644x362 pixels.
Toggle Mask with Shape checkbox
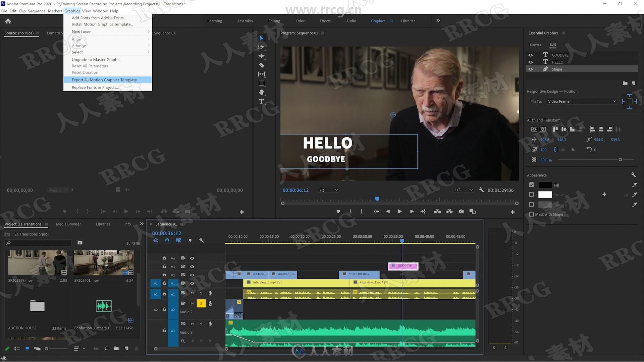coord(531,215)
